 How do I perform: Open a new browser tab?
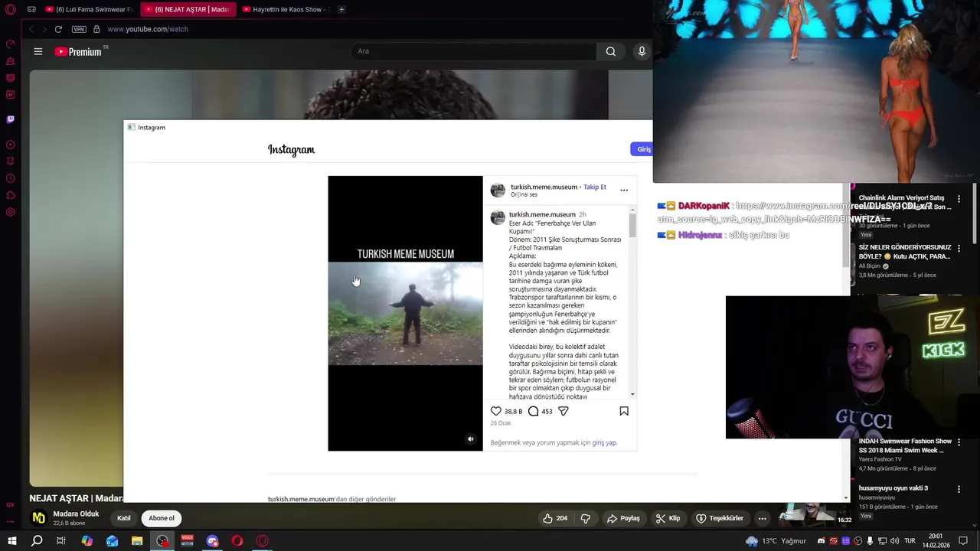[x=341, y=10]
